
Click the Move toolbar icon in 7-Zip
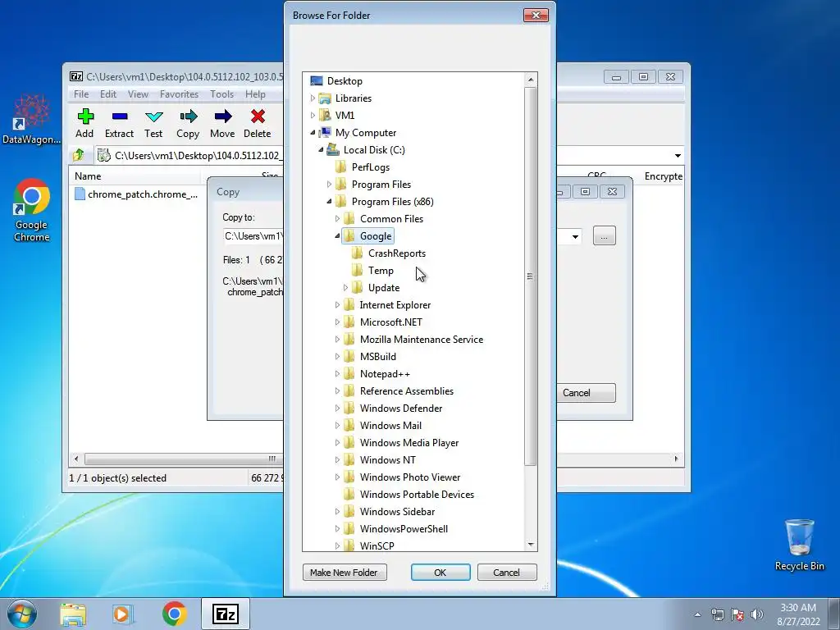[223, 116]
